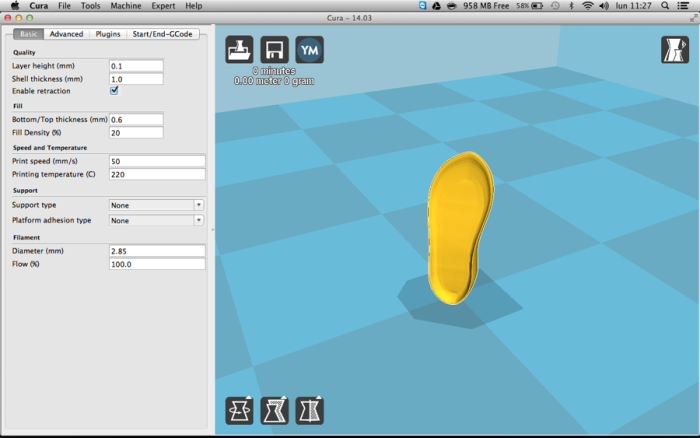Click the Layer height input field
This screenshot has height=438, width=700.
click(x=136, y=66)
